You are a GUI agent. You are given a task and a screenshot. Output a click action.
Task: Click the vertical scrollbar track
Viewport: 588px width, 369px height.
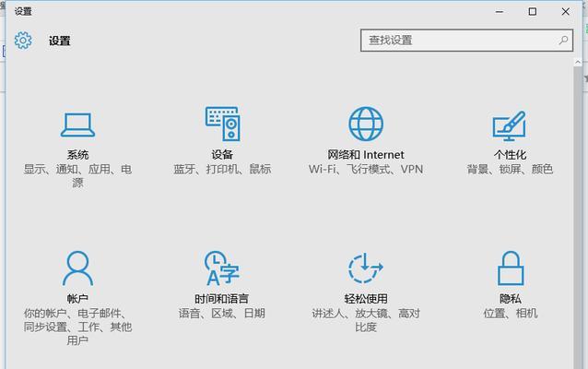578,218
